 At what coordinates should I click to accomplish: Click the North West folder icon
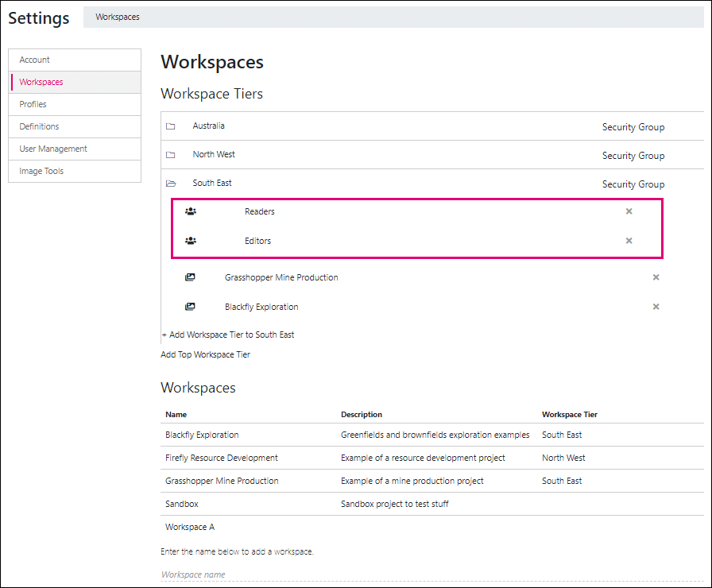170,155
